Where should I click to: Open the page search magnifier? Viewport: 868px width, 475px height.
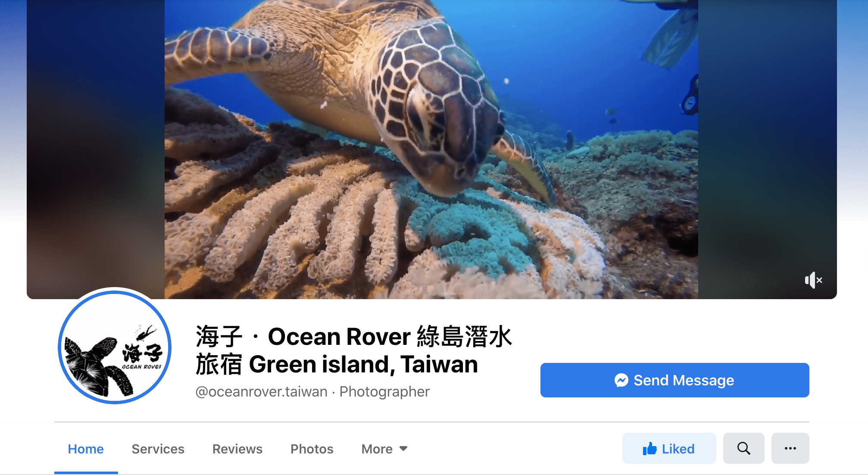[743, 448]
